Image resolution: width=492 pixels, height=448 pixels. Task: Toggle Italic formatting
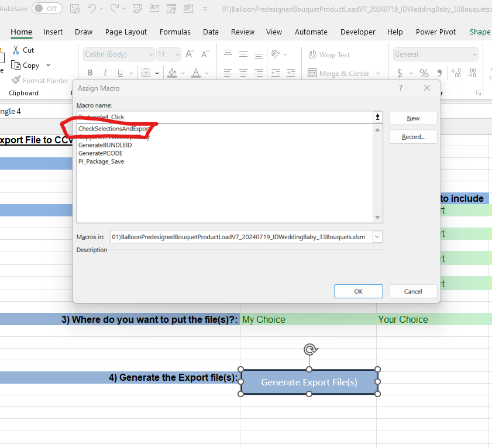tap(104, 73)
